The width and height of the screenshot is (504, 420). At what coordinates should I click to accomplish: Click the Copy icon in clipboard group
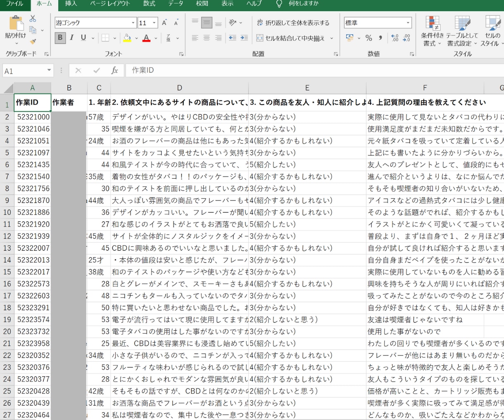point(33,30)
